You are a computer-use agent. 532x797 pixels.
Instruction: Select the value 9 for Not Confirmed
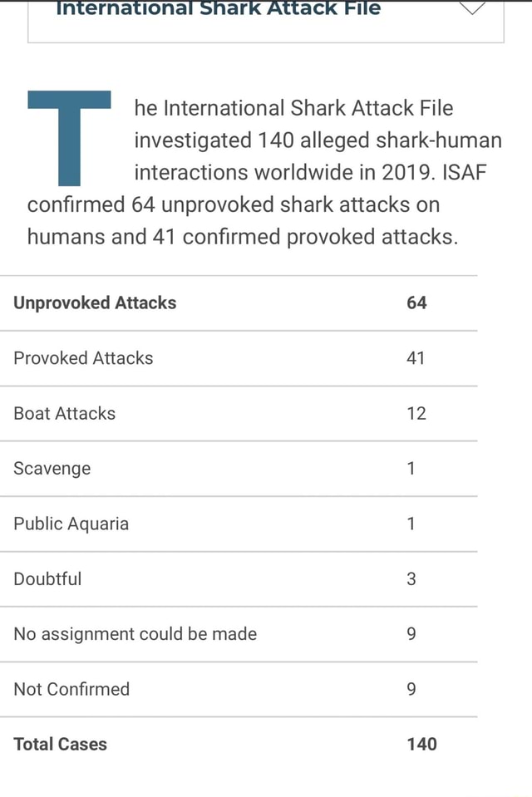tap(411, 689)
